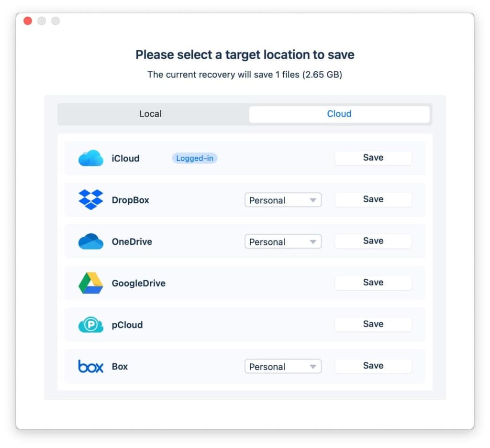Expand the OneDrive Personal account dropdown
The image size is (490, 448).
click(283, 242)
